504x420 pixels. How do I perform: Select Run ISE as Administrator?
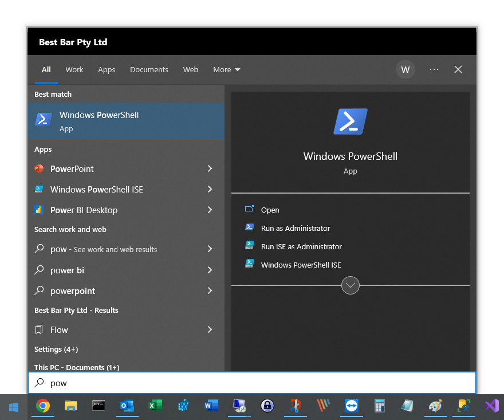tap(301, 246)
